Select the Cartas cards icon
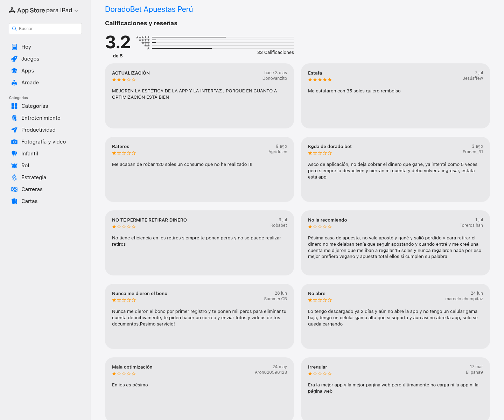The image size is (504, 420). tap(14, 201)
